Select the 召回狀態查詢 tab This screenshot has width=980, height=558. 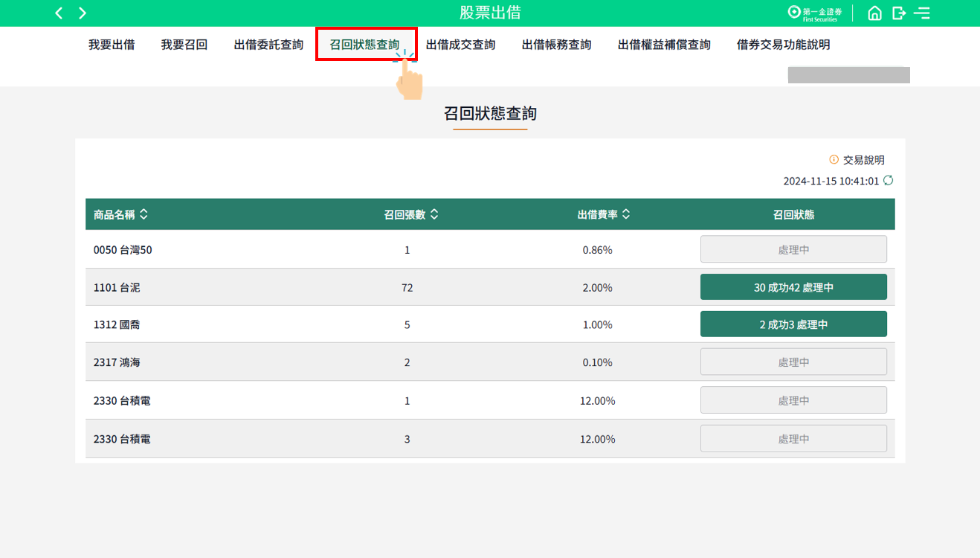[x=364, y=45]
